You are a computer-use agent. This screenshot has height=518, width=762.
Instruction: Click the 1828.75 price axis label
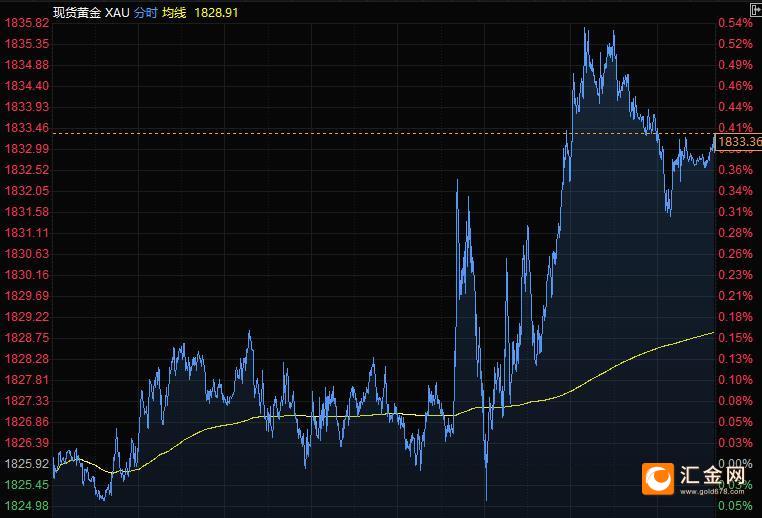click(27, 338)
